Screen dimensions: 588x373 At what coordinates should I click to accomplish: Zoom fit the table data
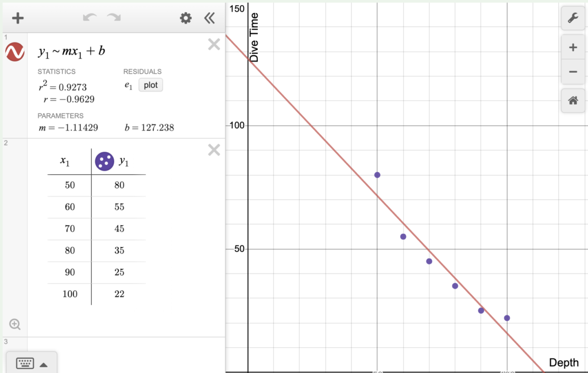tap(15, 324)
